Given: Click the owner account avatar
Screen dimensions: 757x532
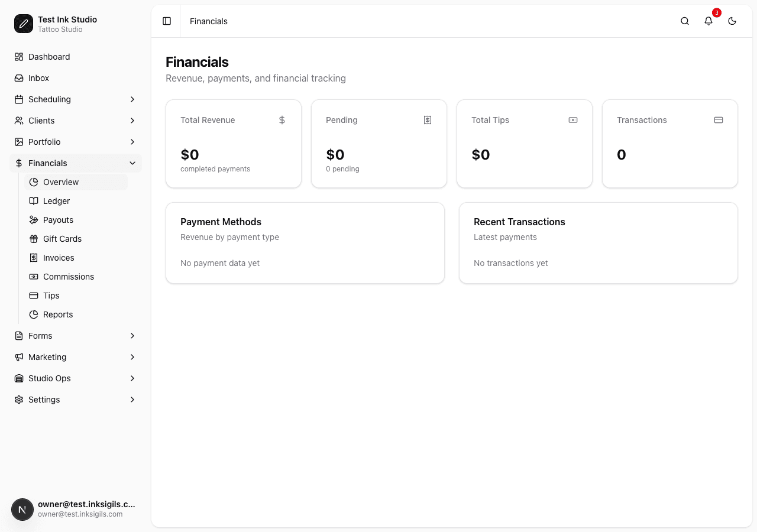Looking at the screenshot, I should 22,509.
